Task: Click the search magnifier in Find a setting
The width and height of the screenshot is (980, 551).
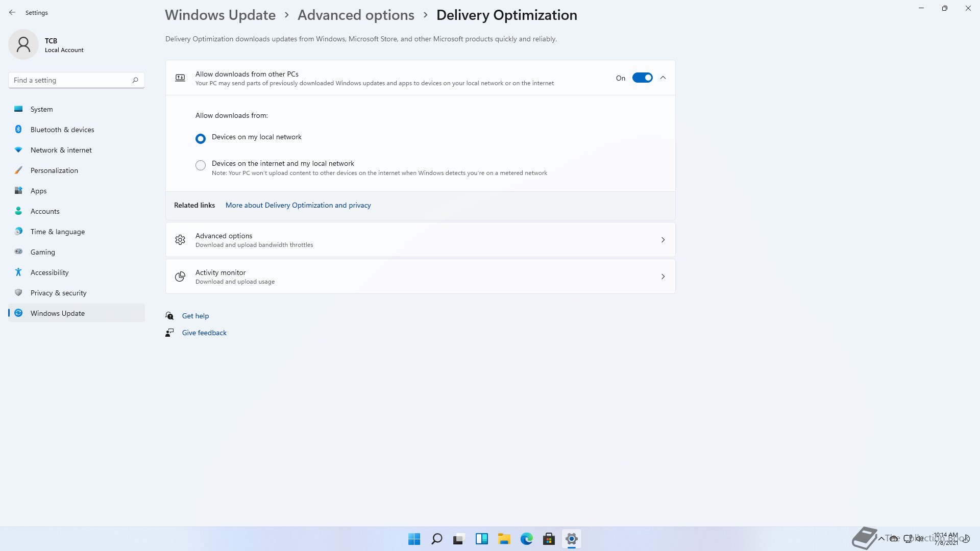Action: pos(135,80)
